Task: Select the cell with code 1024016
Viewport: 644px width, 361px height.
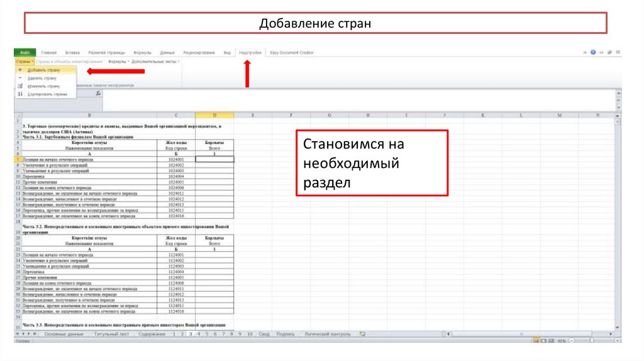Action: [176, 216]
